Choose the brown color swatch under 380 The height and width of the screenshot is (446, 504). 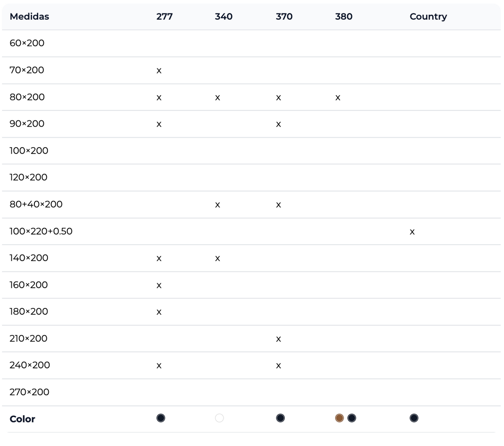coord(339,418)
